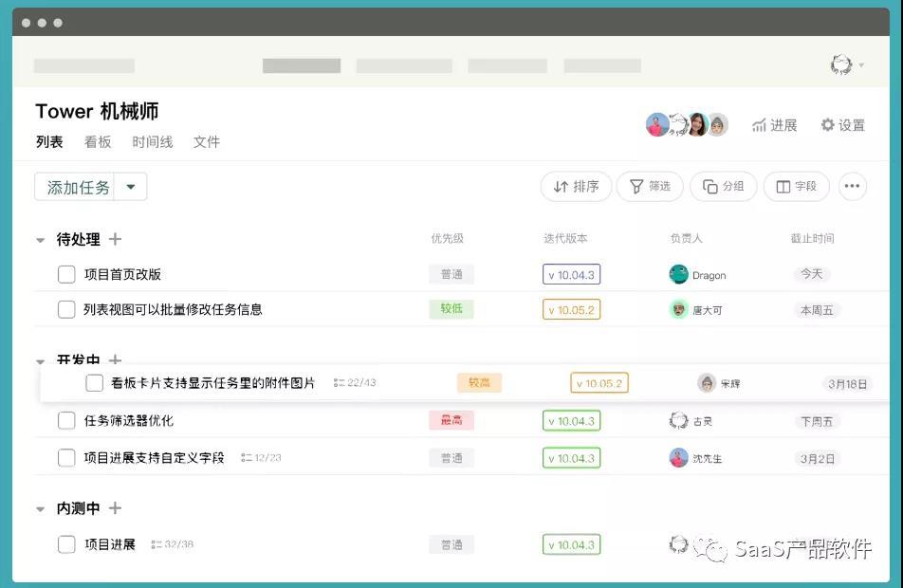The height and width of the screenshot is (588, 903).
Task: Collapse the 待处理 section
Action: pyautogui.click(x=39, y=239)
